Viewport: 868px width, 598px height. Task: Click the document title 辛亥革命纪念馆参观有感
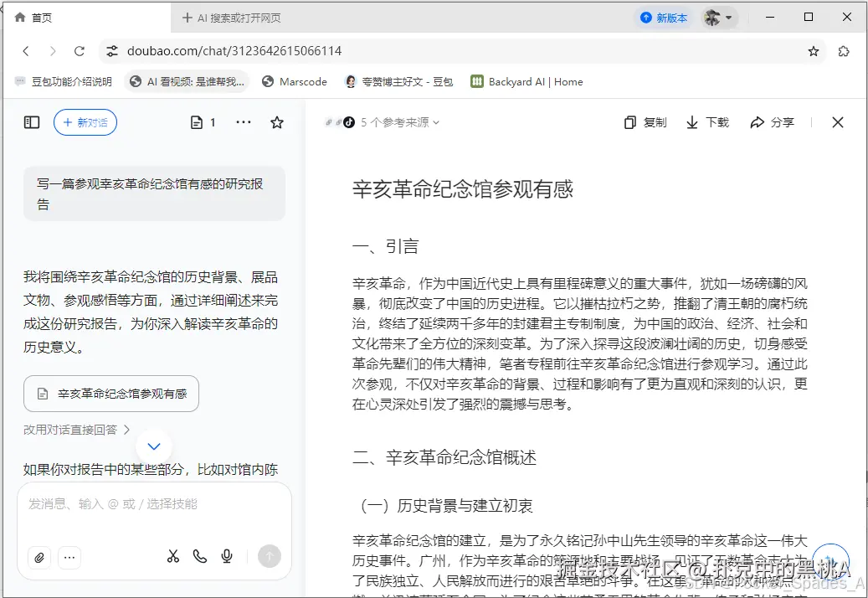(463, 189)
